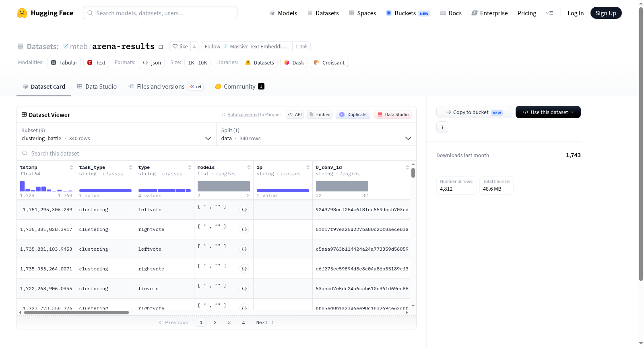The height and width of the screenshot is (347, 644).
Task: Expand the Split data dropdown
Action: coord(316,134)
